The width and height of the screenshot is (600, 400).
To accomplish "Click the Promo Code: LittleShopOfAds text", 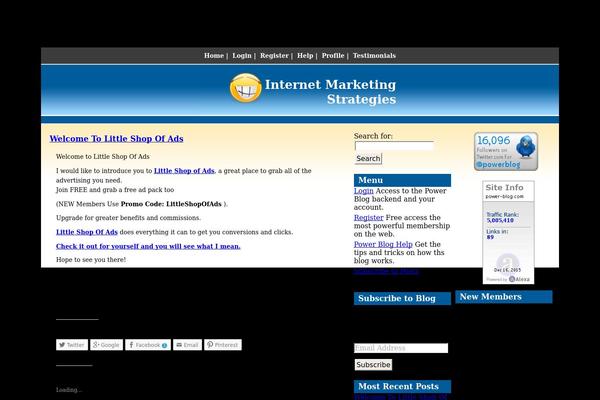I will (171, 204).
